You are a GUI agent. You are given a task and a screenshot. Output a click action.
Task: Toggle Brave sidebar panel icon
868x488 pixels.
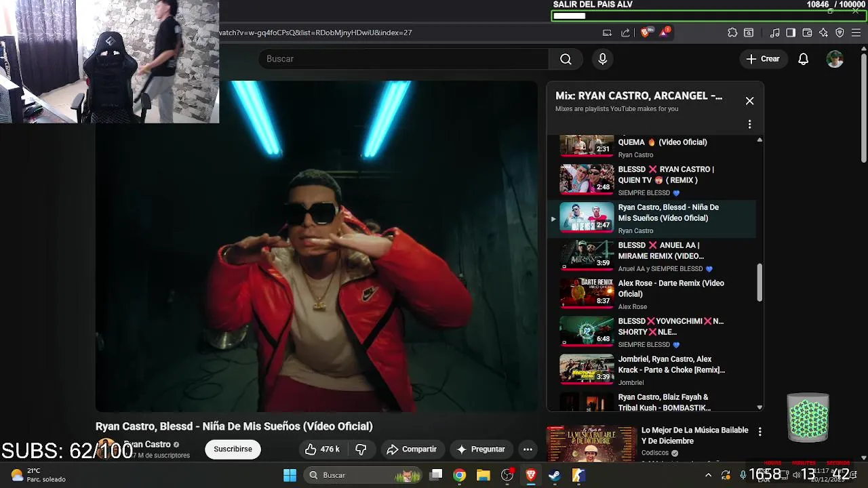[x=791, y=33]
